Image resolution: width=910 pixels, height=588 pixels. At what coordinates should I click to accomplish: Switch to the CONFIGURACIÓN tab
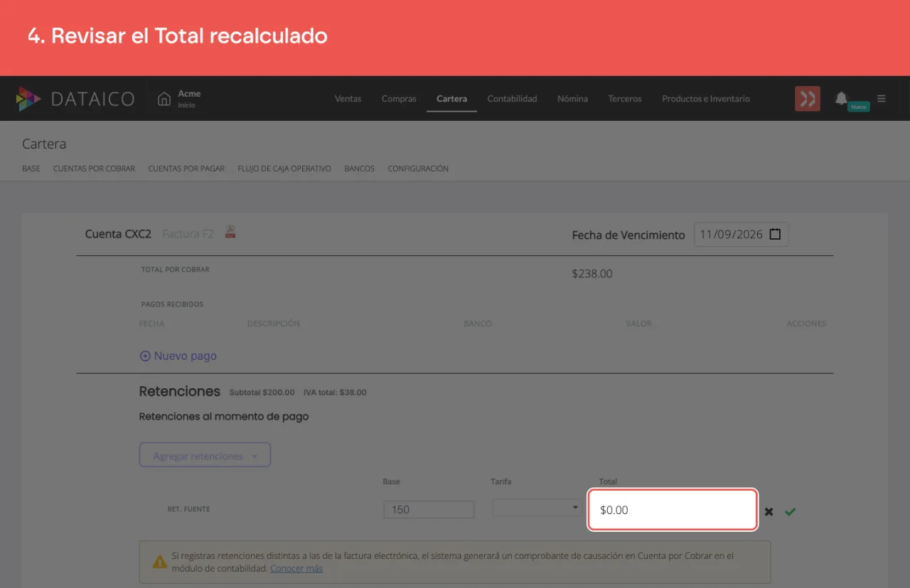tap(418, 169)
